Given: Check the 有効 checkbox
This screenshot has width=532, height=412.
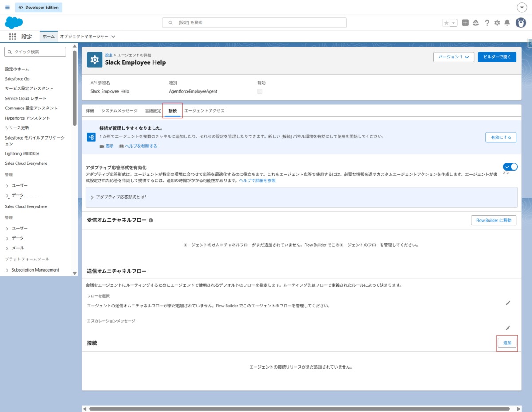Looking at the screenshot, I should [x=260, y=92].
